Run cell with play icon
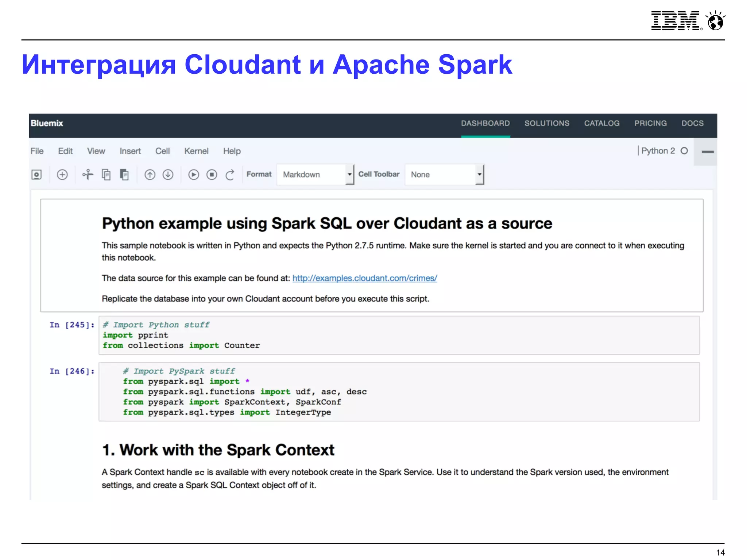 coord(194,175)
